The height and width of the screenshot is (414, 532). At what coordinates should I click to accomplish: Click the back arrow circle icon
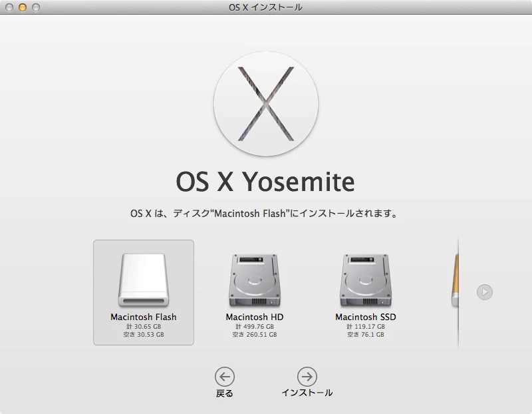[x=225, y=377]
